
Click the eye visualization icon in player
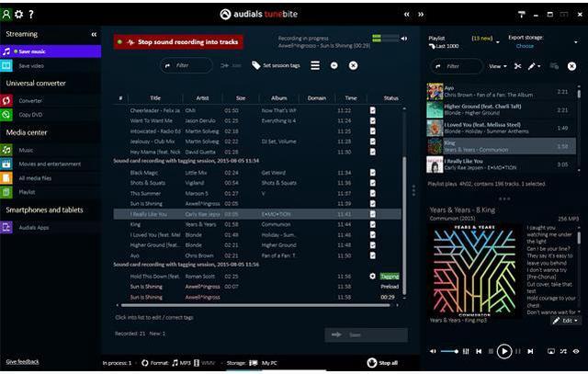pos(576,352)
